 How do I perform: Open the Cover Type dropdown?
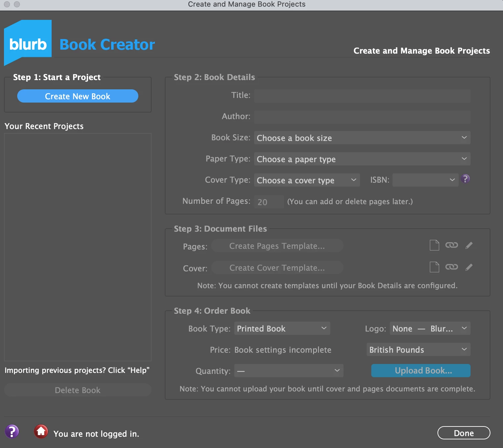point(307,180)
